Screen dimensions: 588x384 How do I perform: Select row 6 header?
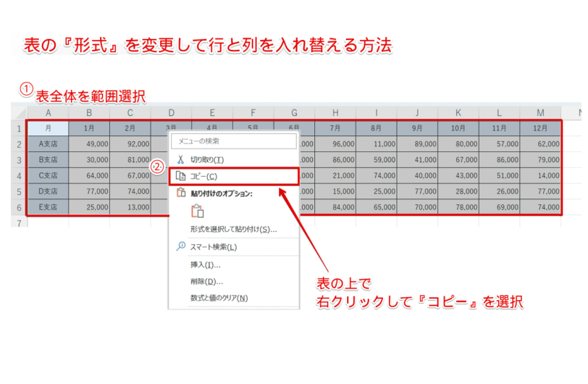coord(19,208)
